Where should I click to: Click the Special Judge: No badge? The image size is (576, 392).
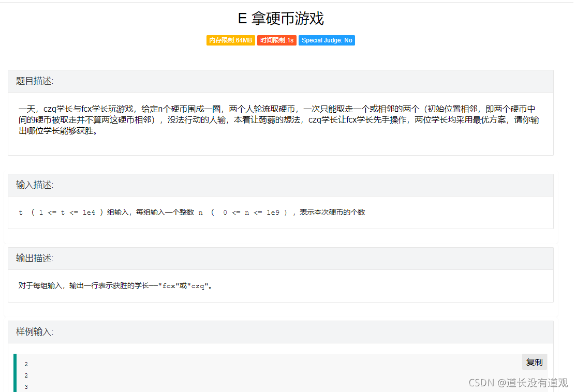[x=327, y=40]
